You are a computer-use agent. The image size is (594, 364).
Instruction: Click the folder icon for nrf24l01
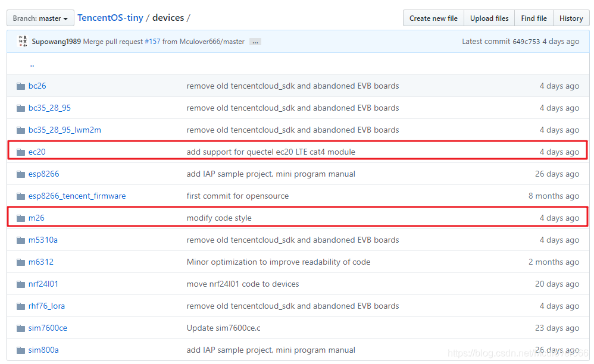21,284
